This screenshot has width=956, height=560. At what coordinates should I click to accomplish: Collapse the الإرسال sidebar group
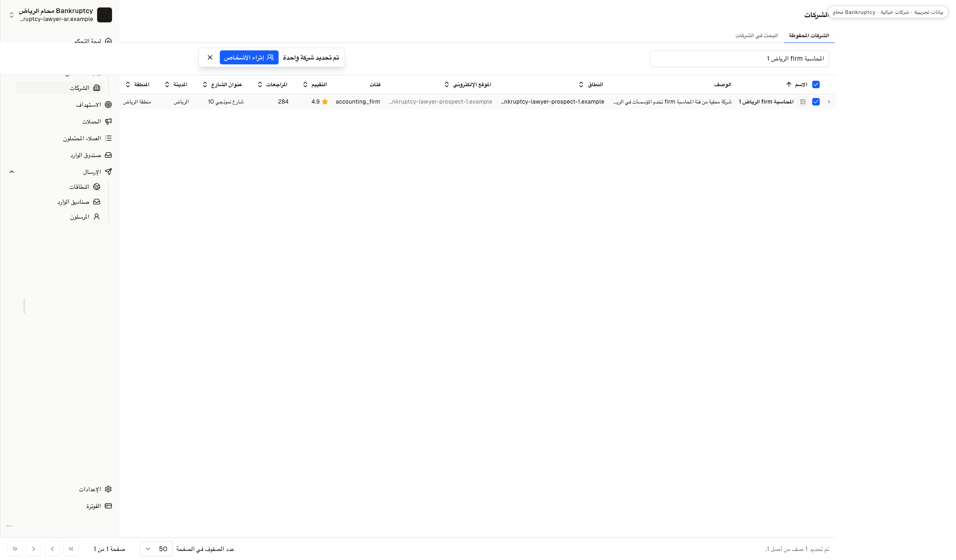tap(12, 172)
